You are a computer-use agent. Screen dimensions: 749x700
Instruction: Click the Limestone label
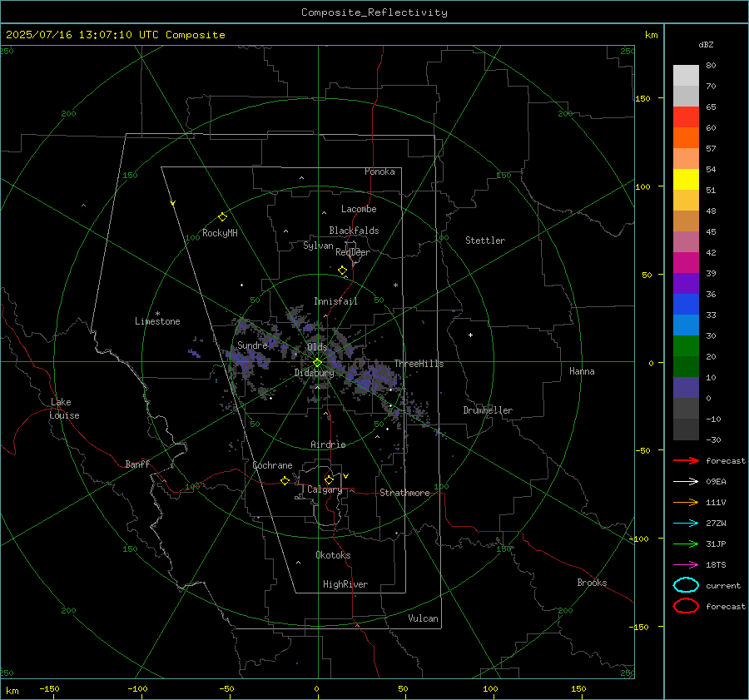click(157, 321)
